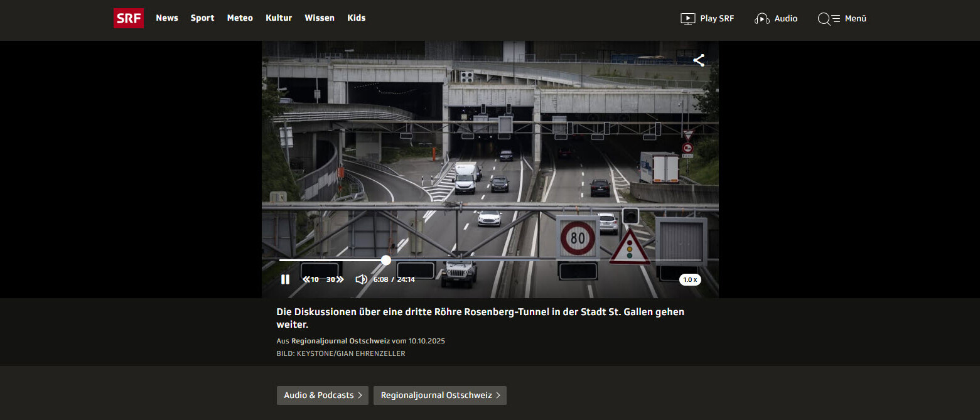Mute the player volume
Screen dimensions: 980x420
[361, 279]
